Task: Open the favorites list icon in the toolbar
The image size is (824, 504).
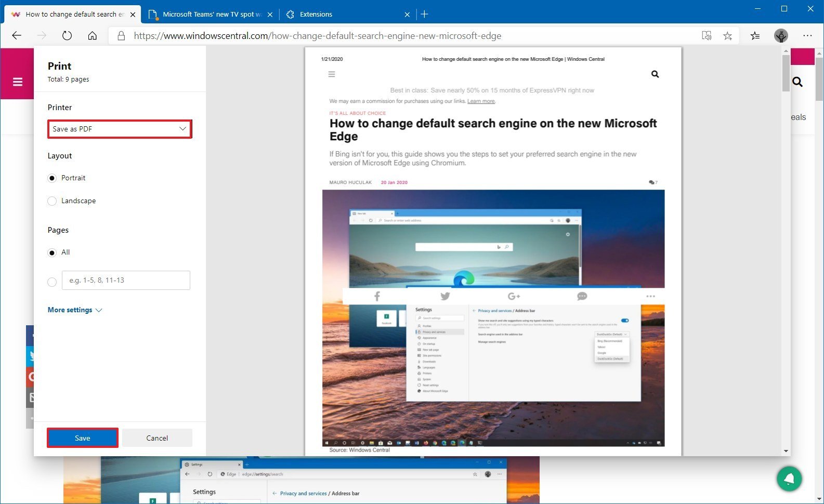Action: (x=755, y=36)
